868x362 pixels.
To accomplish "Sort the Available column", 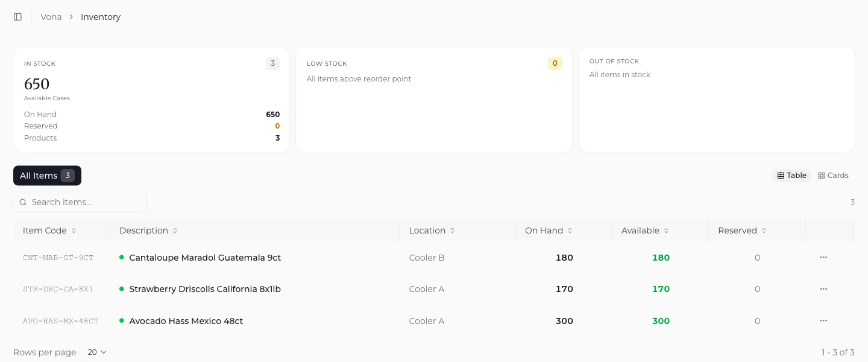I will 644,230.
